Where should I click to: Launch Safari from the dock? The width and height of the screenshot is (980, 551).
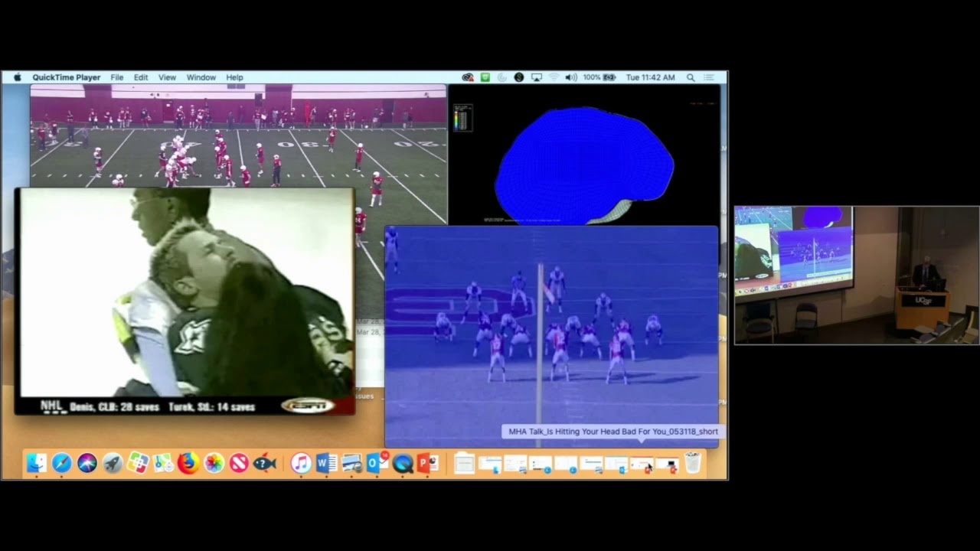pyautogui.click(x=62, y=463)
